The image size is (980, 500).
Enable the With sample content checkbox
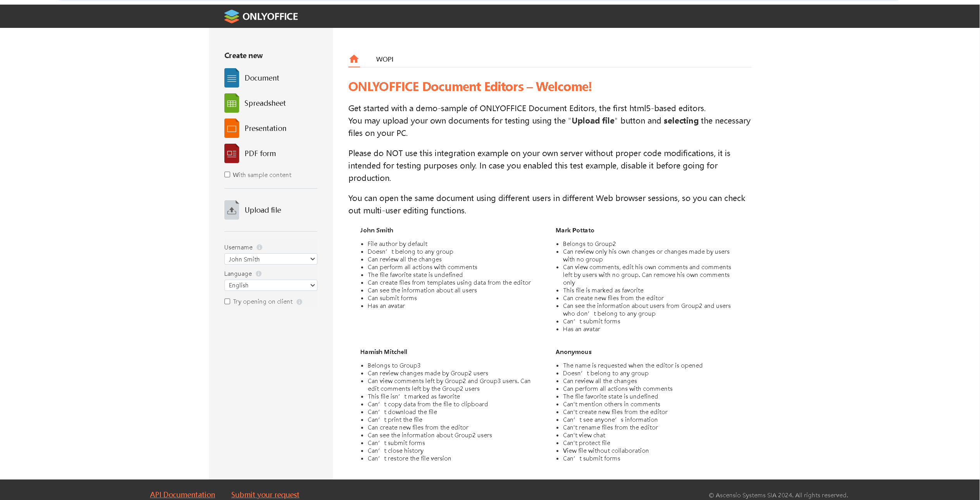(227, 175)
